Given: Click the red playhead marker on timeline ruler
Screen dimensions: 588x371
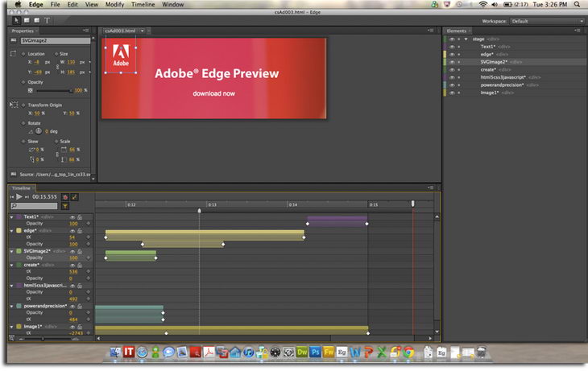Looking at the screenshot, I should tap(413, 204).
